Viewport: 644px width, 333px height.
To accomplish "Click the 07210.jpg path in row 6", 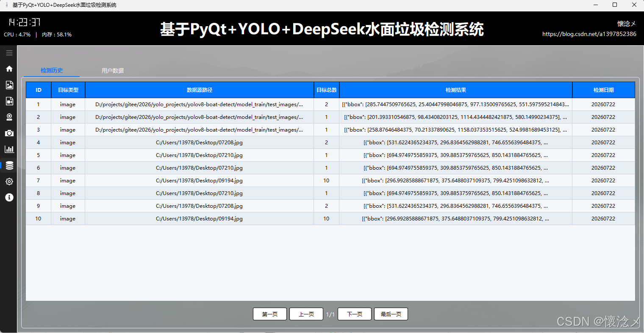I will click(x=199, y=168).
